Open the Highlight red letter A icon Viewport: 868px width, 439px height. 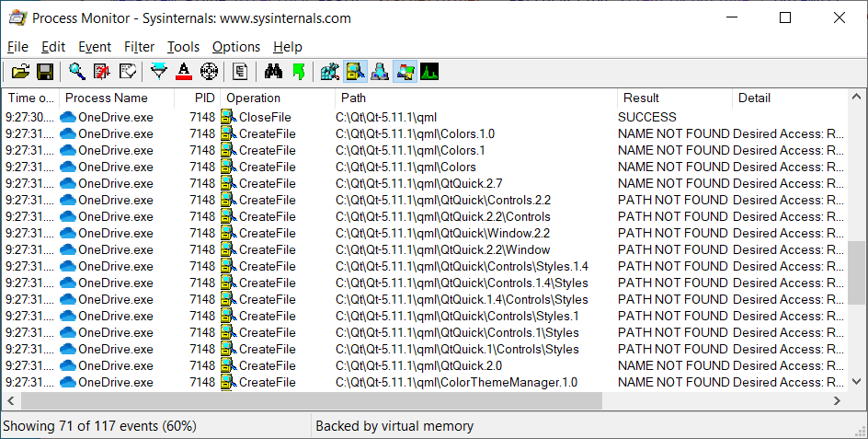[183, 72]
